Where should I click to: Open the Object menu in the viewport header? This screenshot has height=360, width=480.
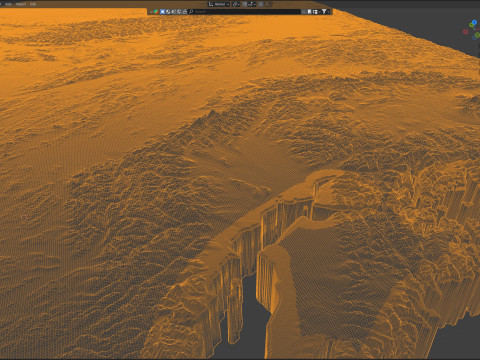(x=21, y=4)
